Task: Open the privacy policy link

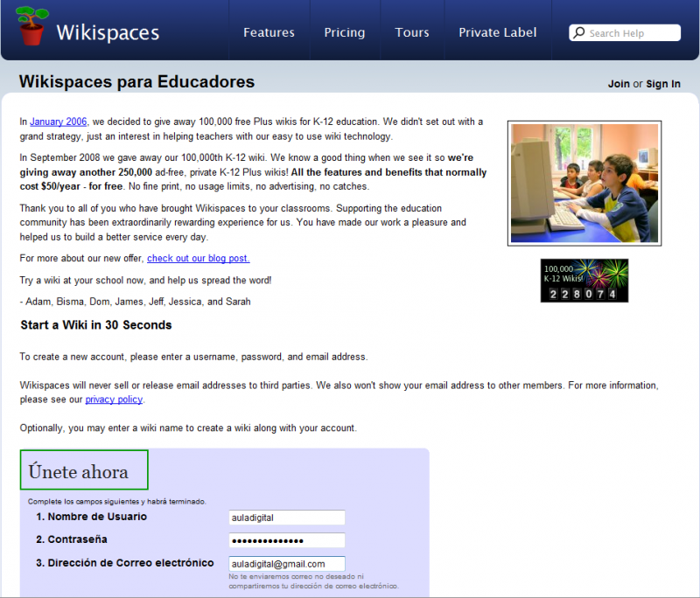Action: coord(114,400)
